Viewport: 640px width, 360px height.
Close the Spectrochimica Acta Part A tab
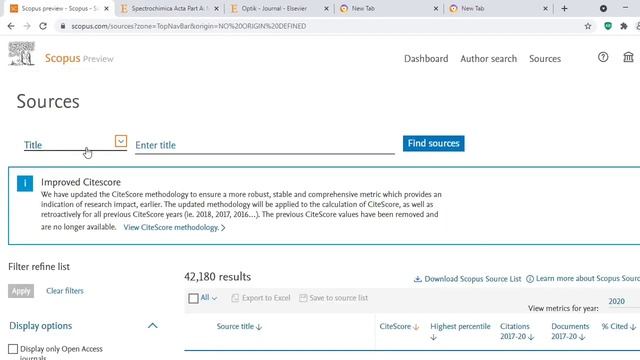click(x=216, y=8)
